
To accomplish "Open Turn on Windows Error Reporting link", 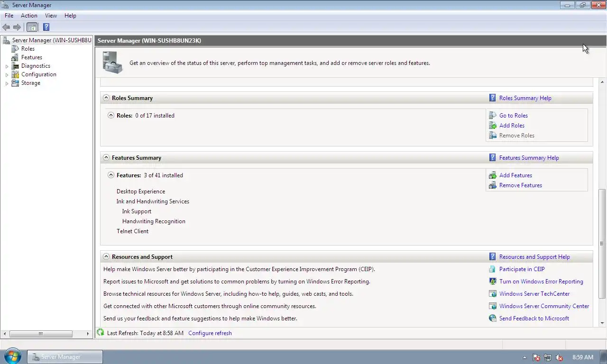I will (x=541, y=282).
